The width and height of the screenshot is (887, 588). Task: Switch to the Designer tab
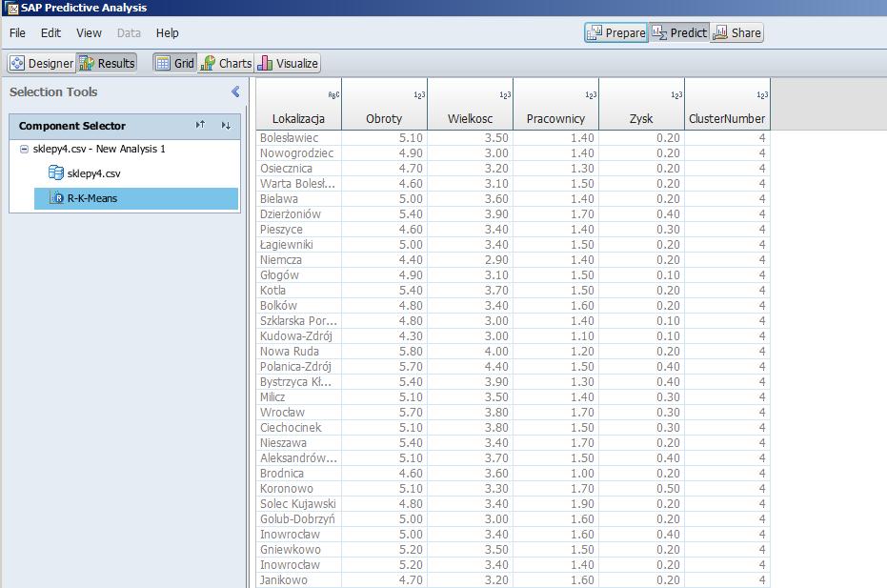click(42, 64)
